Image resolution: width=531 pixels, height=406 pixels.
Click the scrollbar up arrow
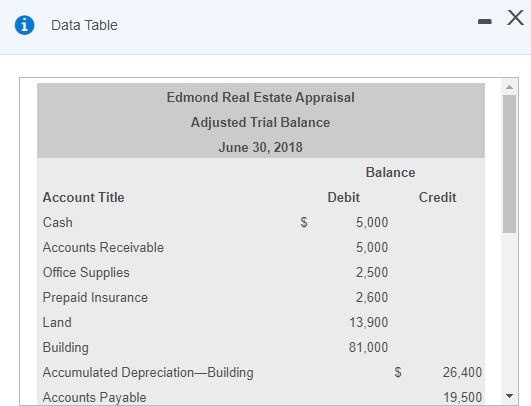coord(509,87)
